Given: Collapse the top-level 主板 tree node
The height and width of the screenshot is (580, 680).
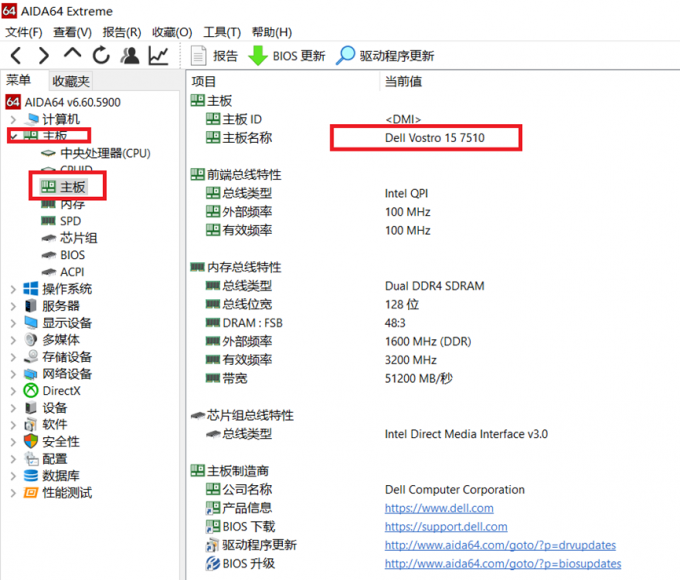Looking at the screenshot, I should [13, 136].
